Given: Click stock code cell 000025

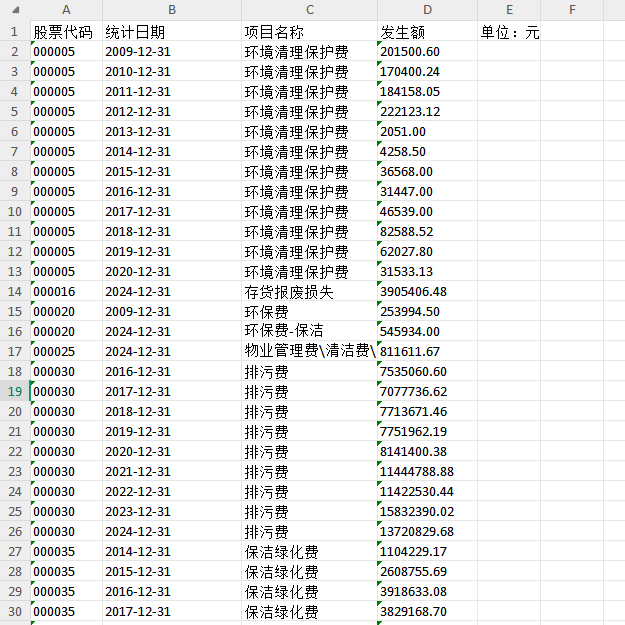Looking at the screenshot, I should tap(66, 351).
